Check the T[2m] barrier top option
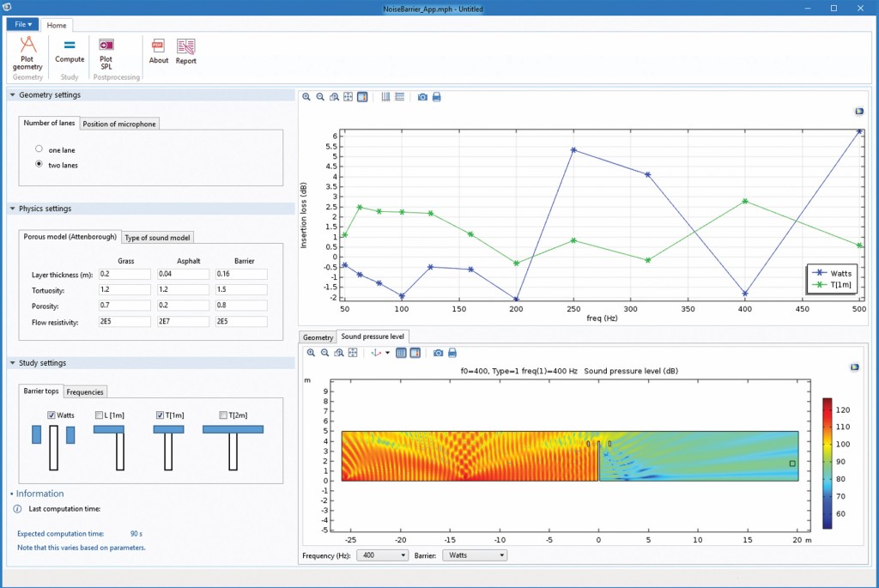Image resolution: width=879 pixels, height=588 pixels. (223, 415)
